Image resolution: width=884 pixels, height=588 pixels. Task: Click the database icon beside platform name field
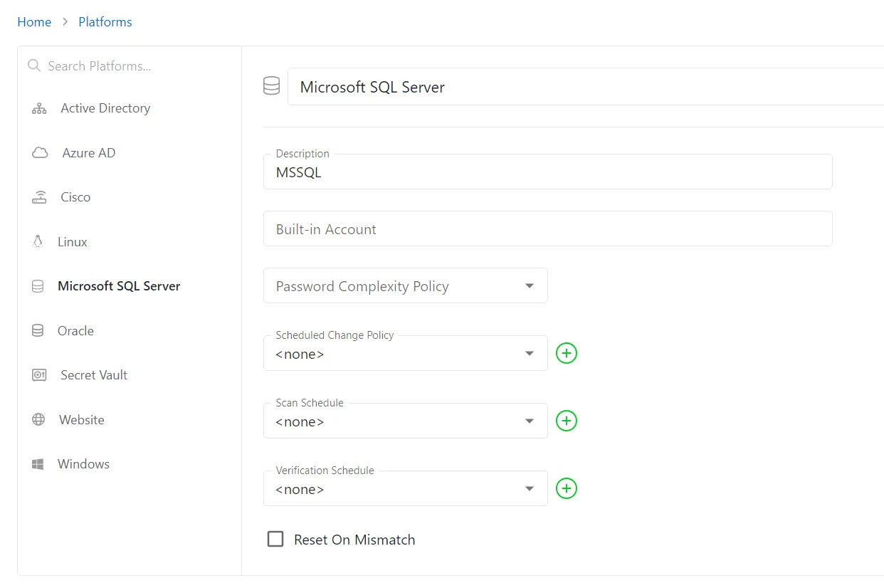(271, 87)
